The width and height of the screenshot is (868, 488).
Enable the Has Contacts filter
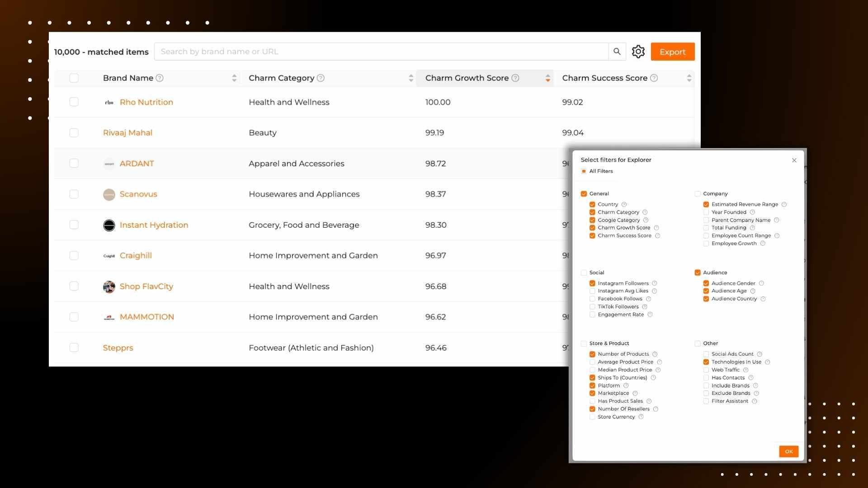(x=706, y=378)
